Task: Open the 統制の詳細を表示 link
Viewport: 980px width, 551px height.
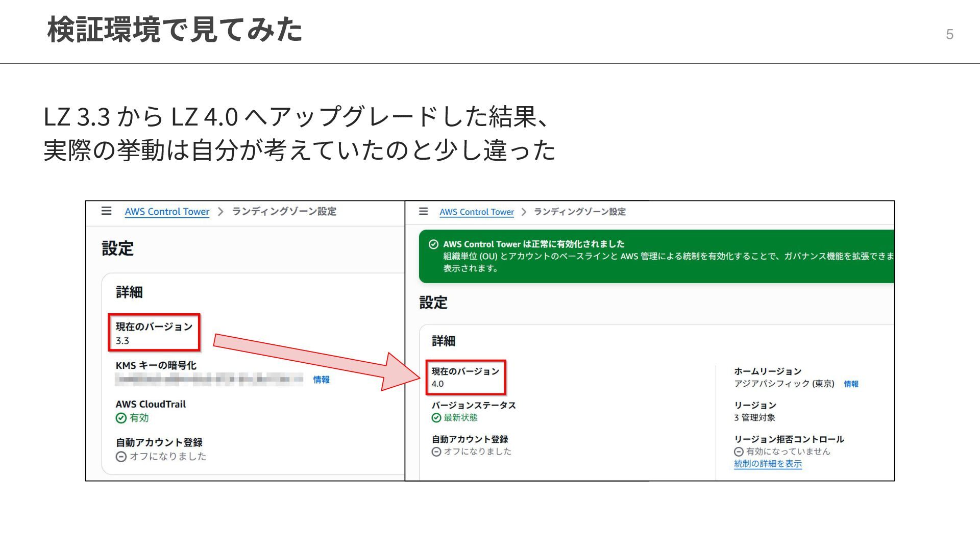Action: point(768,464)
